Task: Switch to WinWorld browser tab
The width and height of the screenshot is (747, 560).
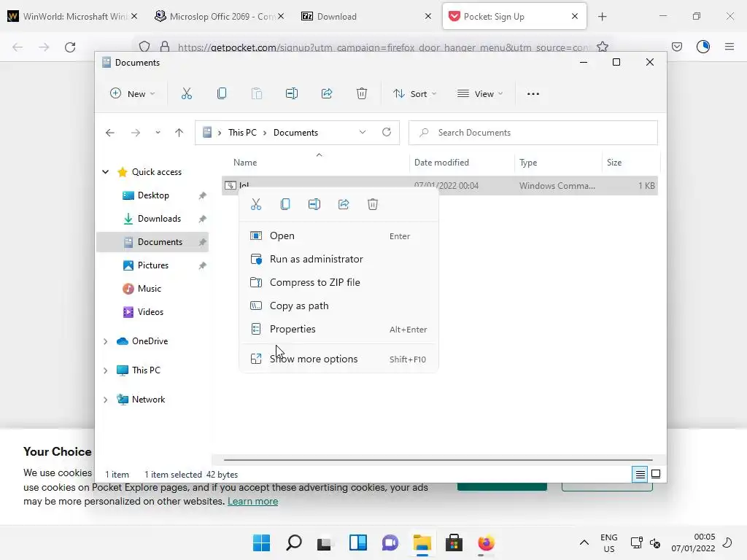Action: [x=72, y=16]
